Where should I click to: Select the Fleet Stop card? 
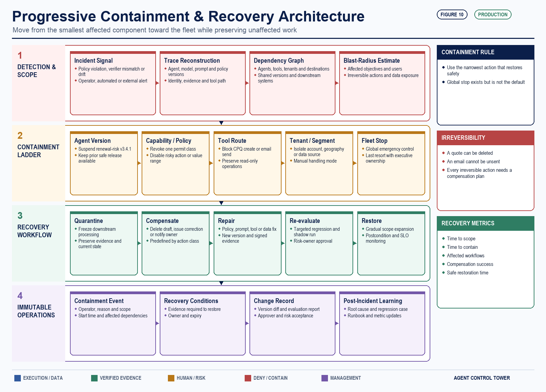391,163
